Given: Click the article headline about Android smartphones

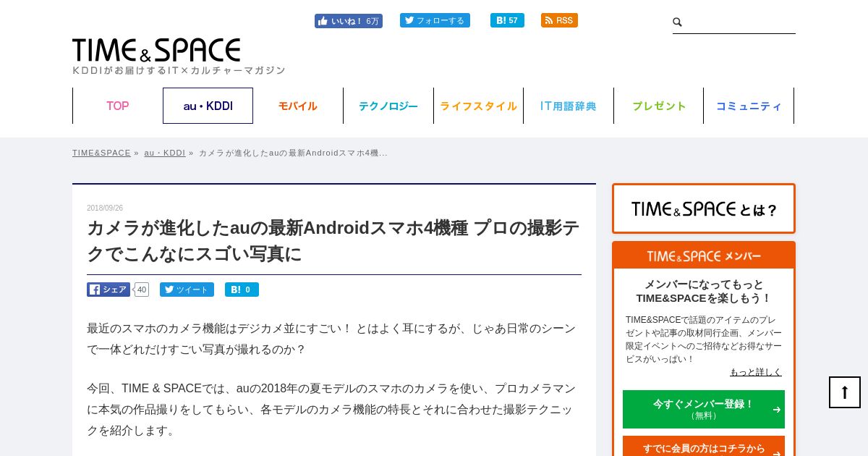Looking at the screenshot, I should 333,240.
